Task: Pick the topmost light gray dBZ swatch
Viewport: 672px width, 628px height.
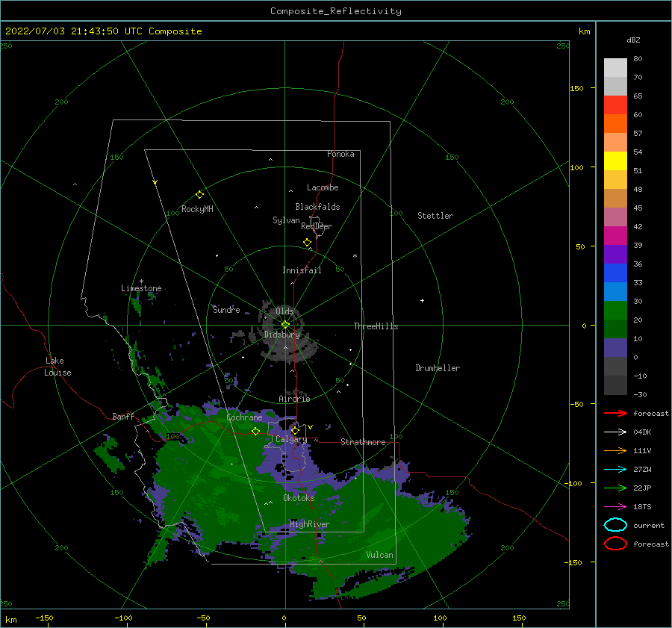Action: 615,67
